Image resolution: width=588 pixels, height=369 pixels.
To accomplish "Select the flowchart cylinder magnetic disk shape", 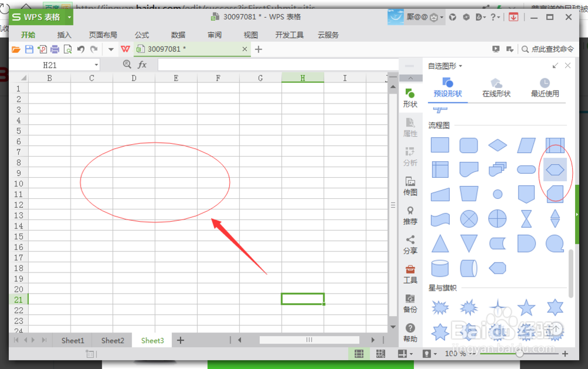I will click(440, 268).
